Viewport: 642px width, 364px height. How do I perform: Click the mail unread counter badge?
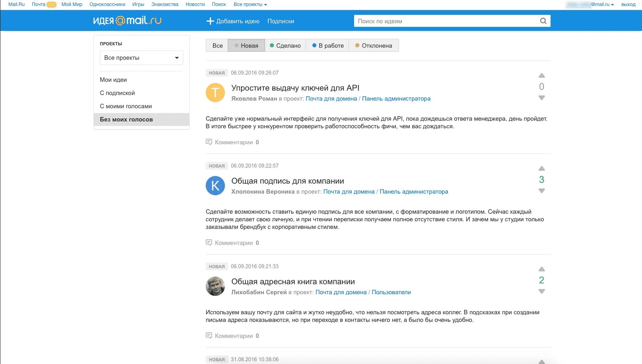[51, 4]
